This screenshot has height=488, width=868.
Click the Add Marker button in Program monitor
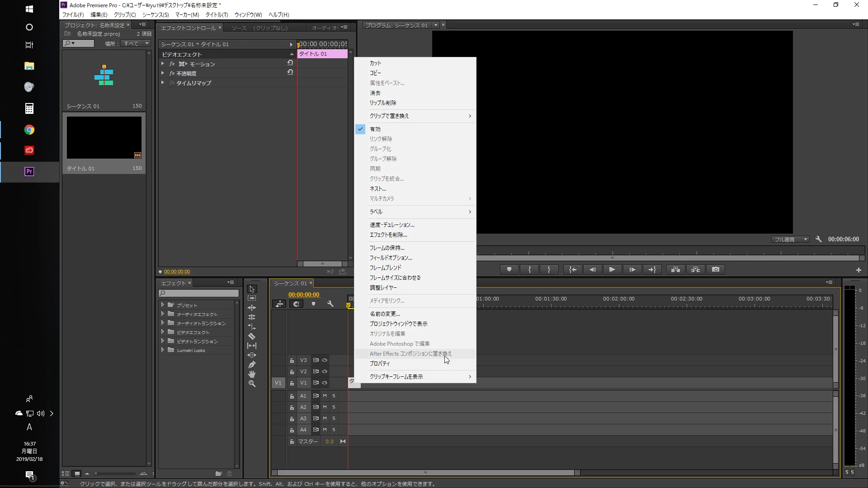(x=509, y=269)
